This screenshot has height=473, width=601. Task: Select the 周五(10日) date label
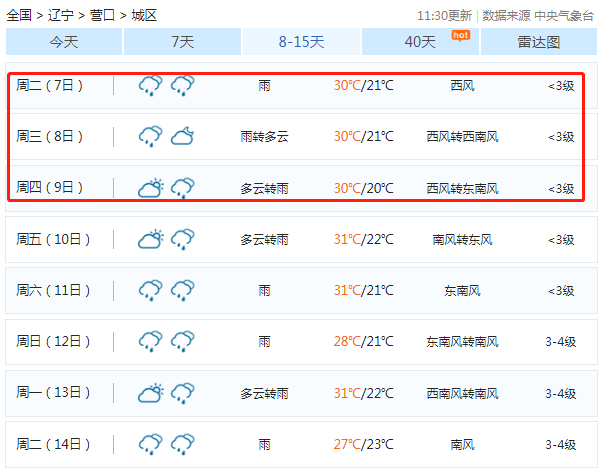coord(53,239)
